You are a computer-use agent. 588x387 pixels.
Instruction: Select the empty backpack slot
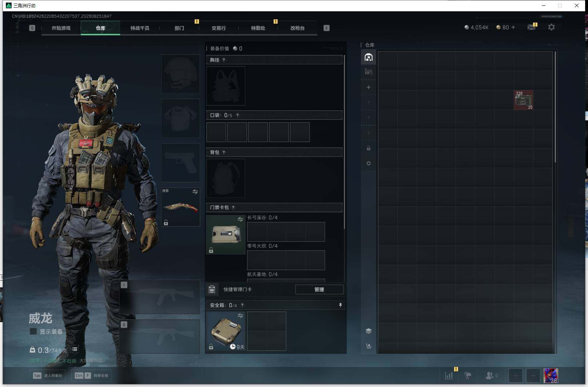(x=226, y=178)
